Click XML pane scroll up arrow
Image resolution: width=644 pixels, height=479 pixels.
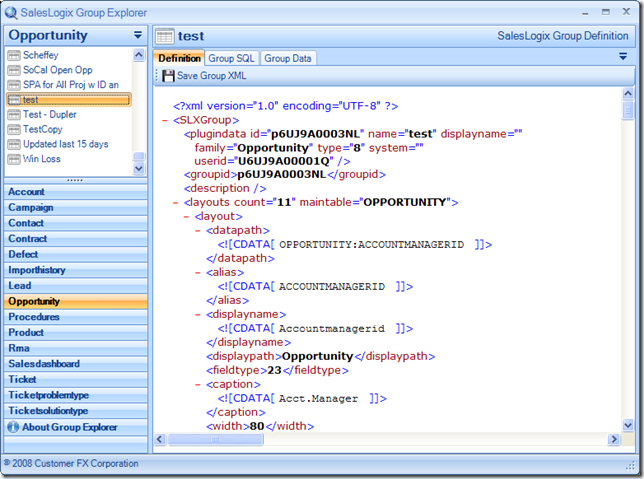point(628,94)
